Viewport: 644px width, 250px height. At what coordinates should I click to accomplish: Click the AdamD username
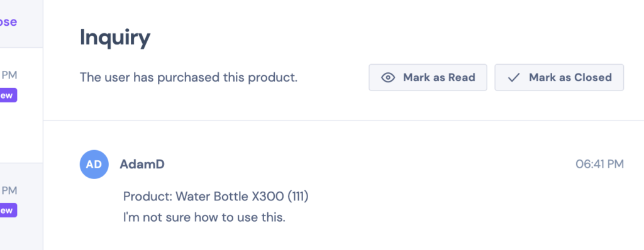pos(142,164)
